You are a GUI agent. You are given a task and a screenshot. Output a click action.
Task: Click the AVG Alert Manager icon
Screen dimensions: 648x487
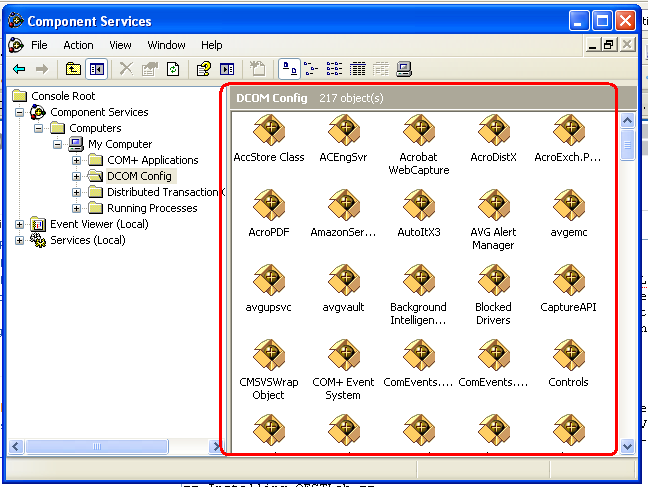click(x=492, y=206)
